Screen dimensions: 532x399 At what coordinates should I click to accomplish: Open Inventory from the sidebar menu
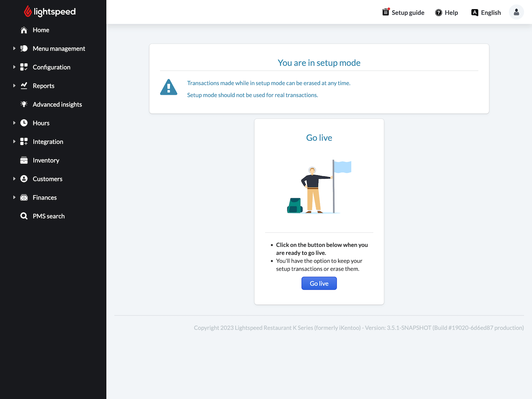click(46, 160)
